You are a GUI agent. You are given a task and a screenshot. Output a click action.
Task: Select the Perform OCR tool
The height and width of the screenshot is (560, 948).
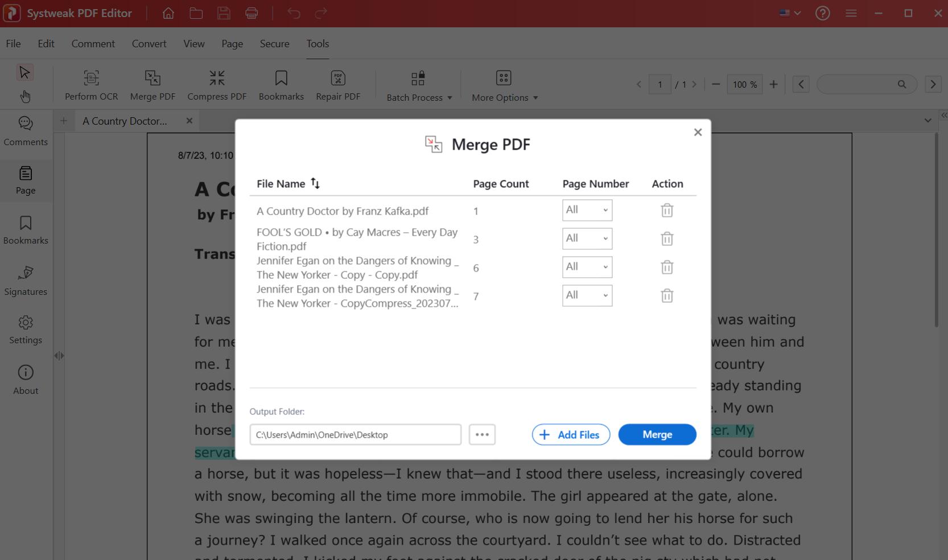(91, 84)
